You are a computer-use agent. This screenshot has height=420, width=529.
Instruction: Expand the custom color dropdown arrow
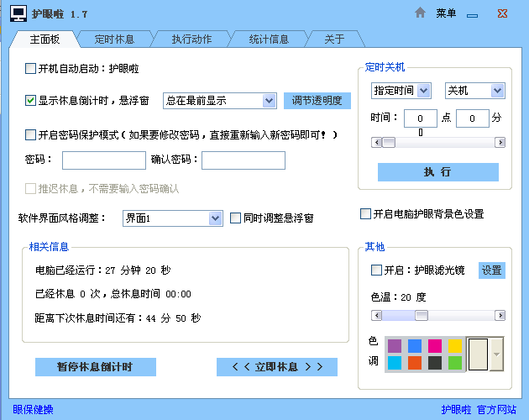[496, 354]
